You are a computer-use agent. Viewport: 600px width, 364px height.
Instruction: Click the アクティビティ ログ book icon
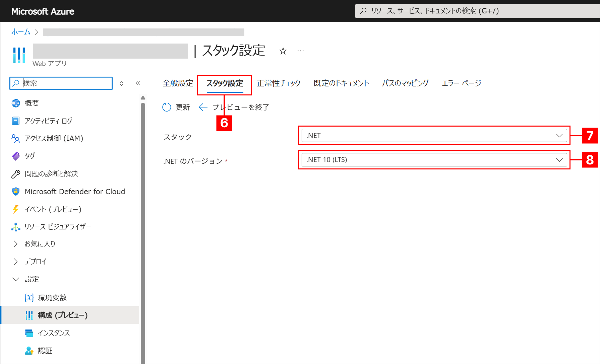click(x=16, y=121)
